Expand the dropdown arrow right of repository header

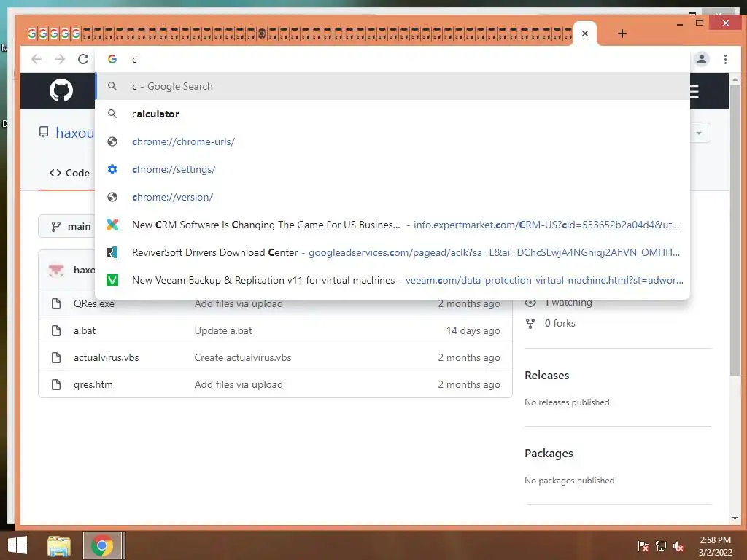coord(699,133)
